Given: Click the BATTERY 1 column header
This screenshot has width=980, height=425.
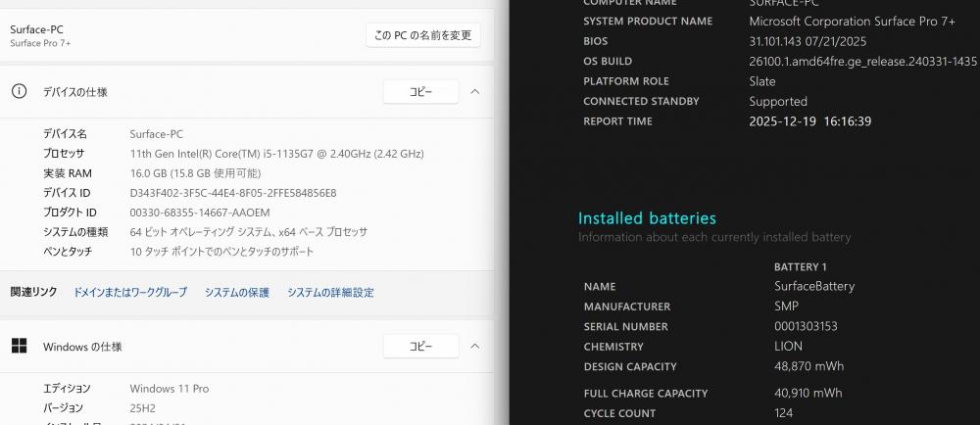Looking at the screenshot, I should point(800,267).
